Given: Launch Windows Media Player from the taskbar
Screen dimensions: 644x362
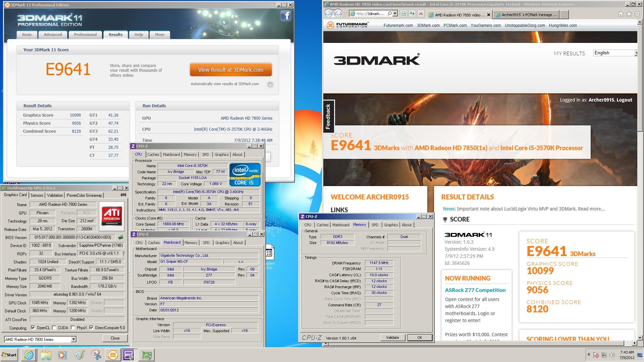Looking at the screenshot, I should point(62,355).
